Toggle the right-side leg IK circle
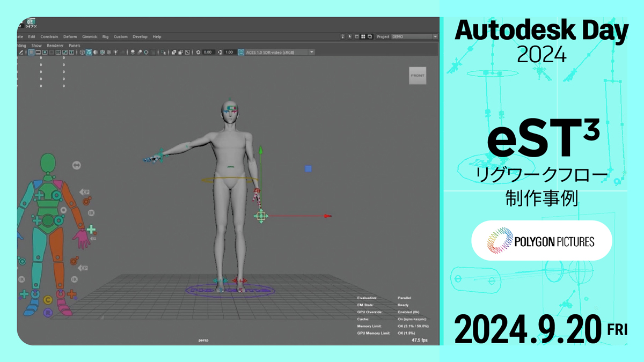 point(74,279)
